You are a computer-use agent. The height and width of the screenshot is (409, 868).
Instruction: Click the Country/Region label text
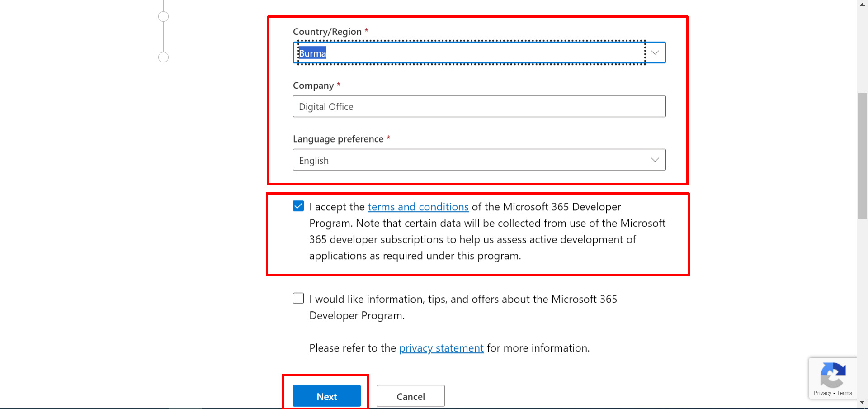[327, 32]
